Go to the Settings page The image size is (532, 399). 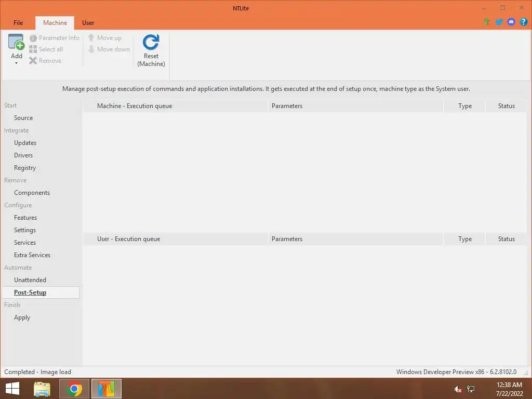25,230
